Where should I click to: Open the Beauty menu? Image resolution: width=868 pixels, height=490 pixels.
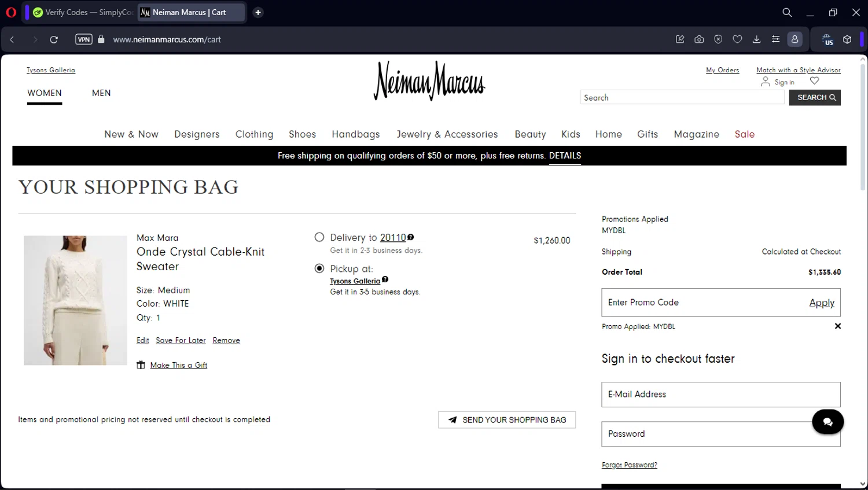[x=530, y=134]
